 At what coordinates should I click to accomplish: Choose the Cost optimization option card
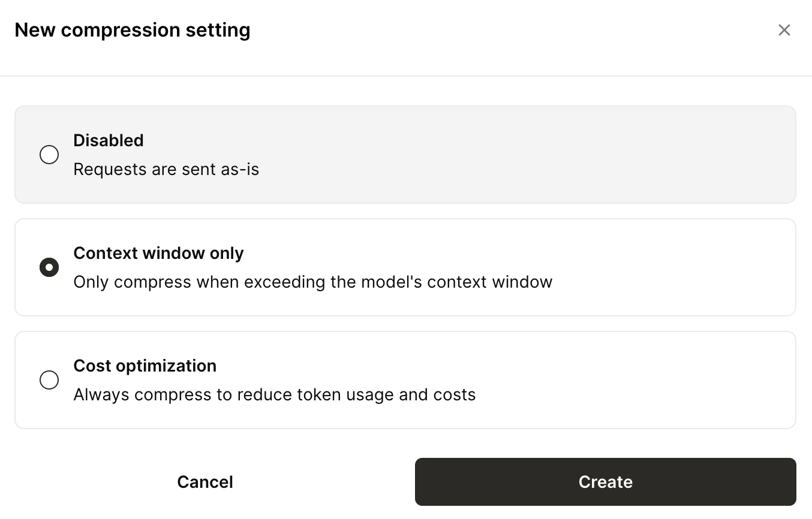click(x=405, y=380)
